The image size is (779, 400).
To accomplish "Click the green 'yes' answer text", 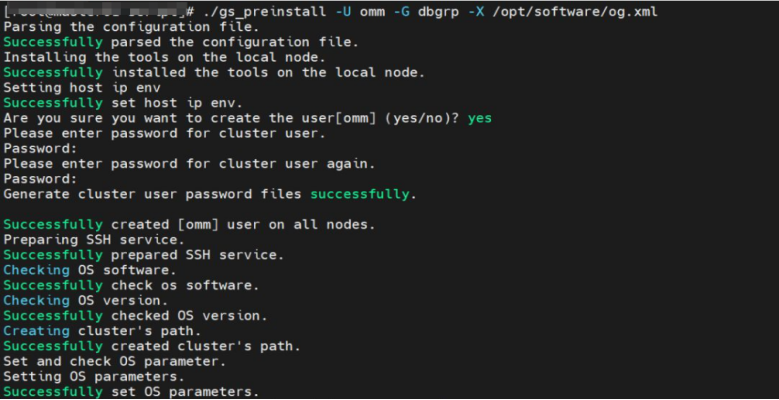I will tap(479, 118).
